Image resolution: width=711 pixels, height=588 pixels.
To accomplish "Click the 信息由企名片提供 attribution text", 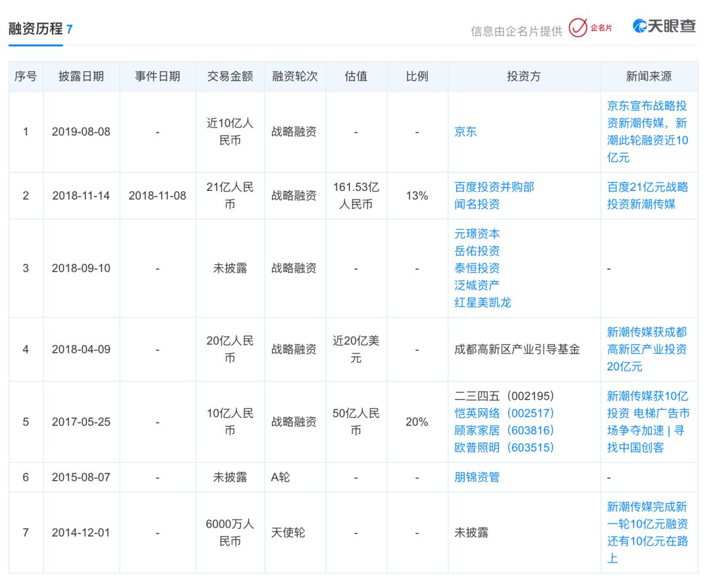I will click(x=517, y=31).
